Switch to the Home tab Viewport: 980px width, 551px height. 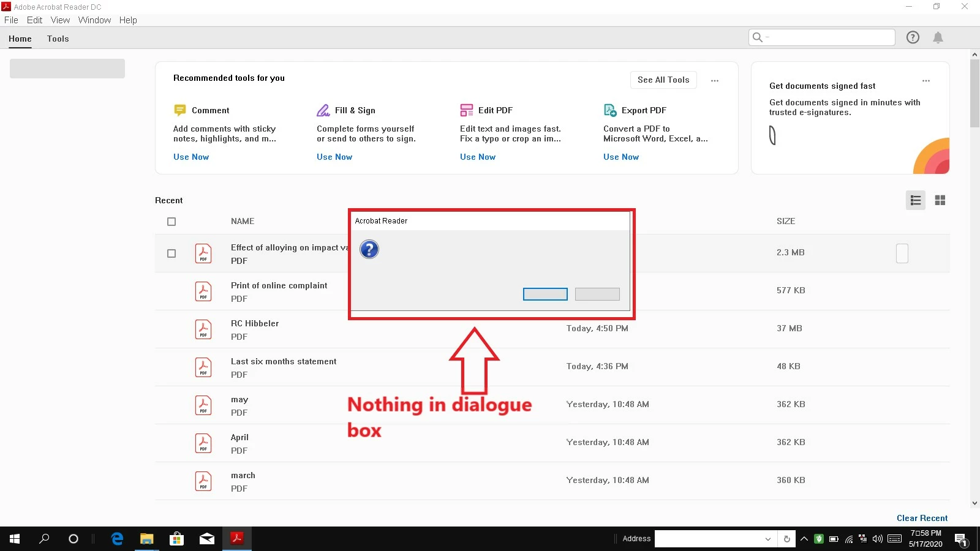click(20, 39)
